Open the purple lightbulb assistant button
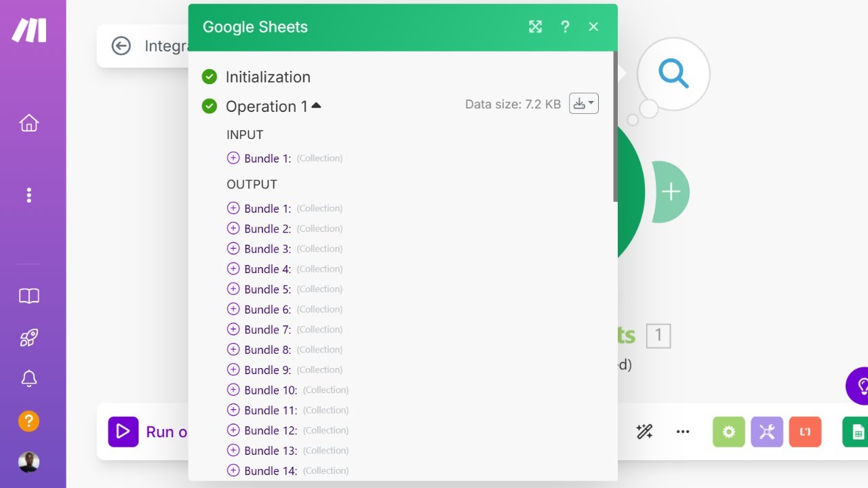The height and width of the screenshot is (488, 868). 857,386
